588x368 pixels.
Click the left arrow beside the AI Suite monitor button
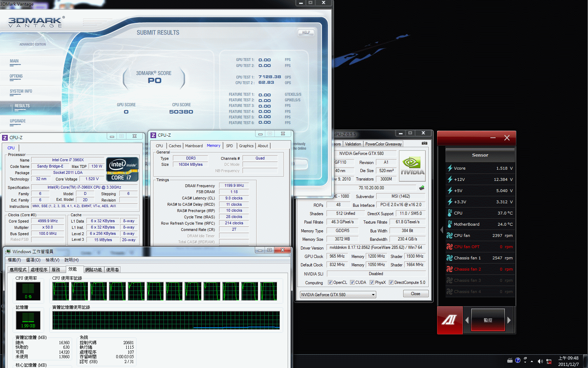coord(467,320)
